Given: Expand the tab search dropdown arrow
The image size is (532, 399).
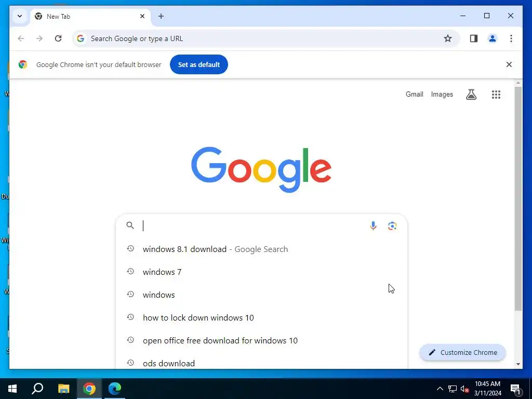Looking at the screenshot, I should pos(20,16).
